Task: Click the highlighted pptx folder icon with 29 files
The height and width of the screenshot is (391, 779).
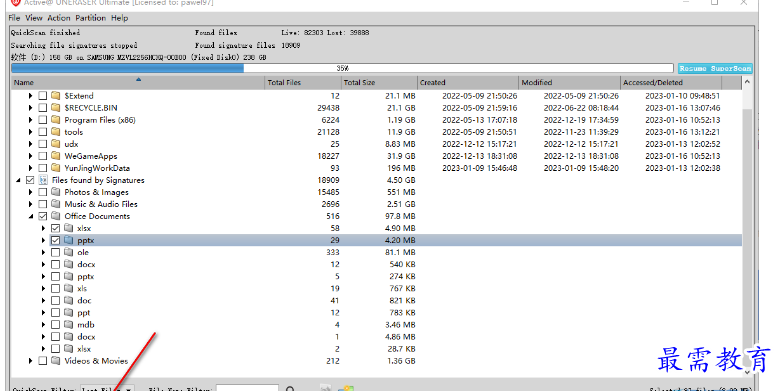Action: tap(69, 240)
